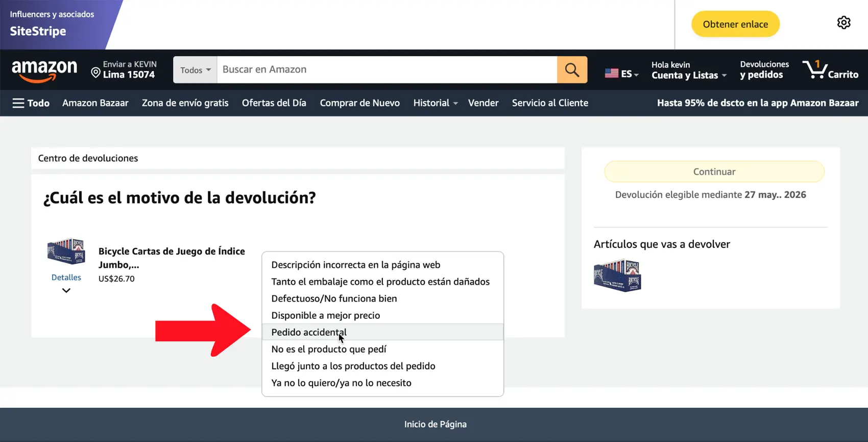Click the orange search magnifier button

[x=572, y=69]
